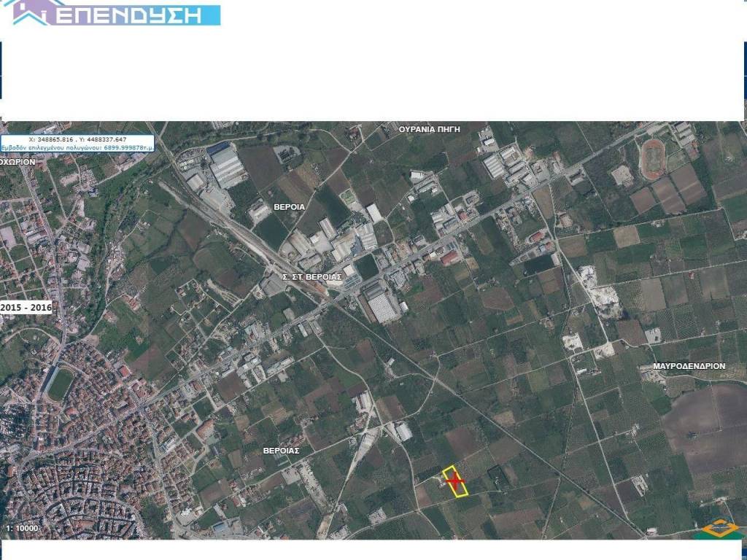Select the 2015 - 2016 imagery year label
This screenshot has width=747, height=560.
(x=26, y=308)
